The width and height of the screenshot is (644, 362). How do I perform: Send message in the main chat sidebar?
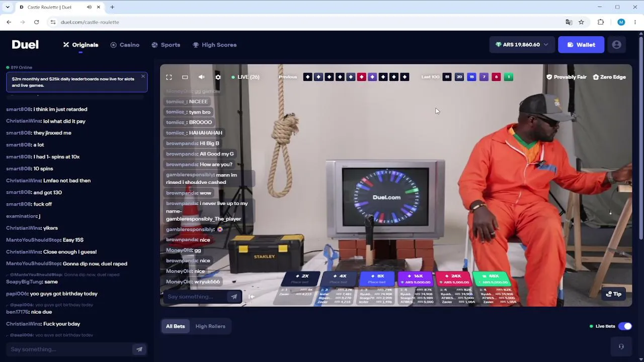(x=139, y=349)
